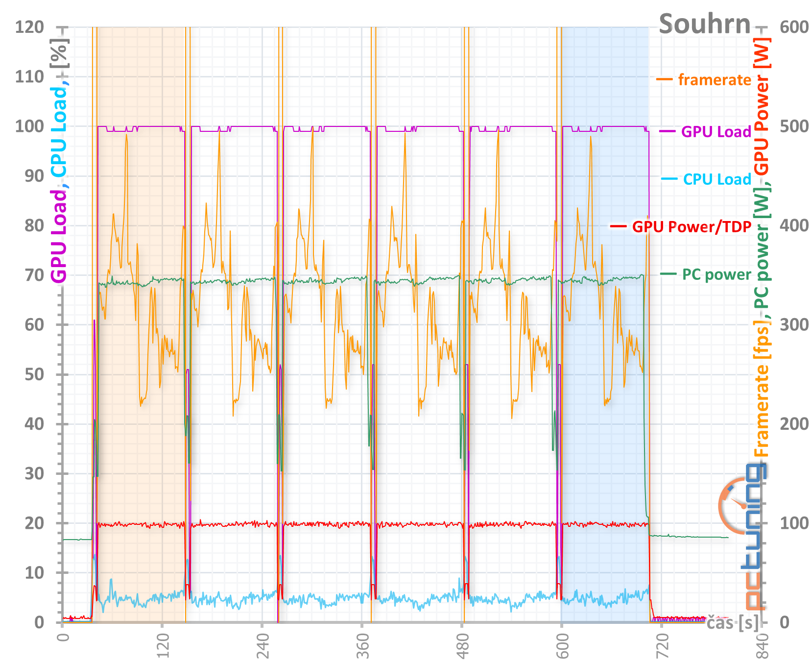
Task: Click the left axis value 120
Action: (x=29, y=27)
